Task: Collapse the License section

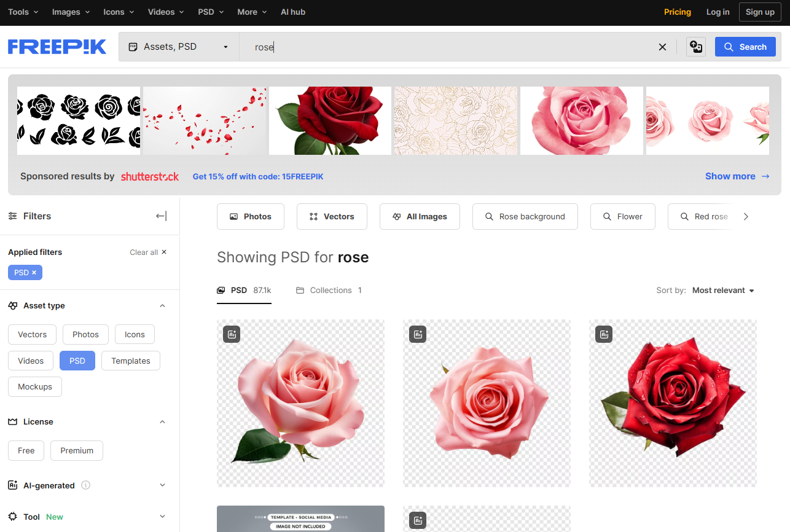Action: tap(162, 422)
